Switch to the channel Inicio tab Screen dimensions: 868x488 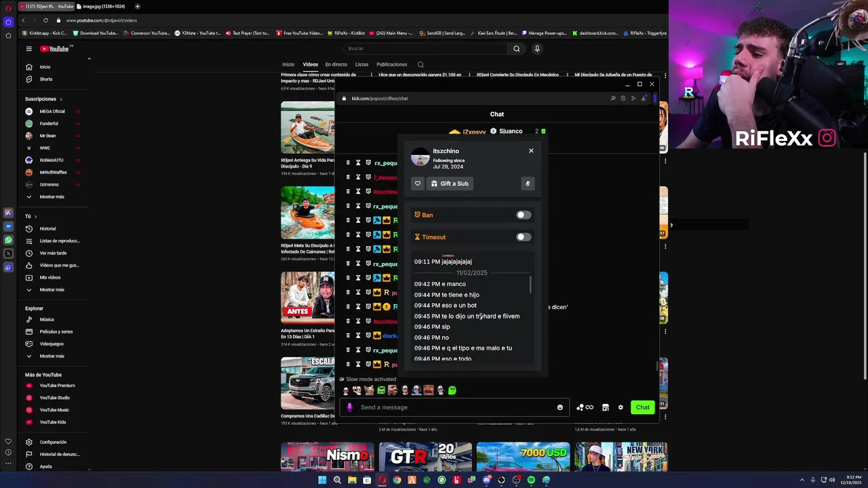tap(288, 64)
